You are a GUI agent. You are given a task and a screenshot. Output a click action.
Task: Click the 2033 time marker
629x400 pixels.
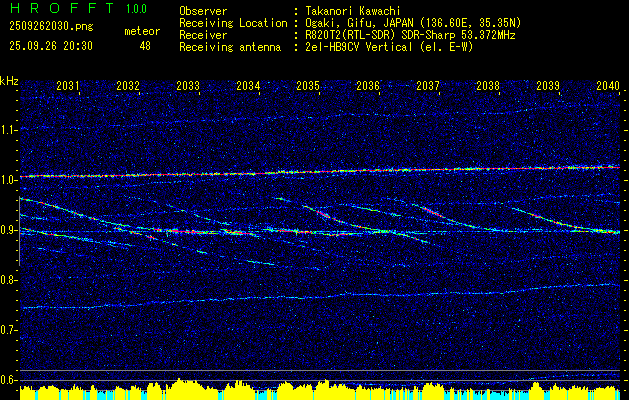(188, 86)
